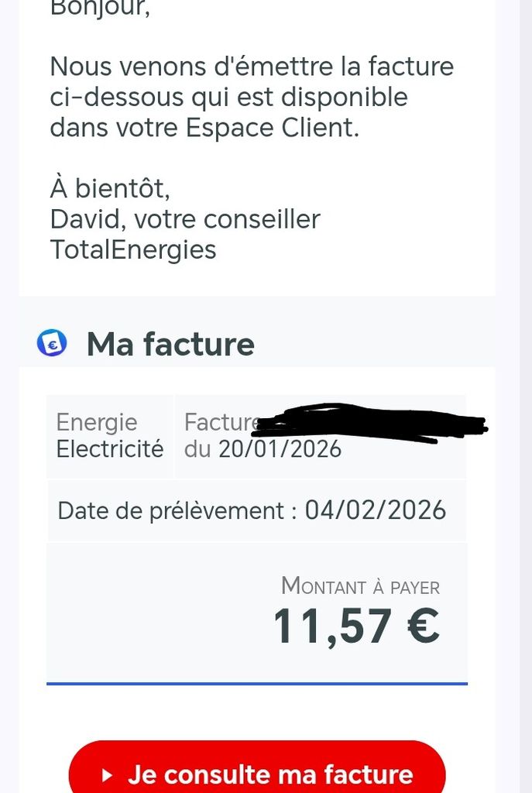The height and width of the screenshot is (793, 532).
Task: Click the Bonjour greeting at the top
Action: pos(100,8)
